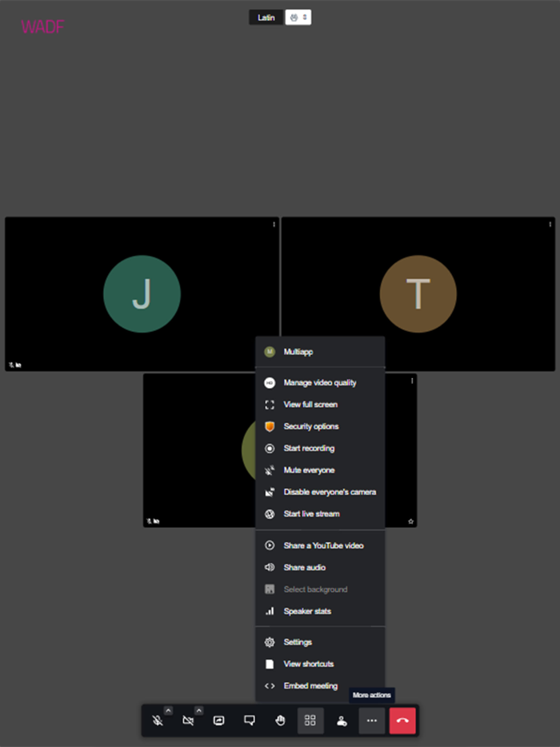
Task: Choose Disable everyone's camera
Action: [x=320, y=492]
